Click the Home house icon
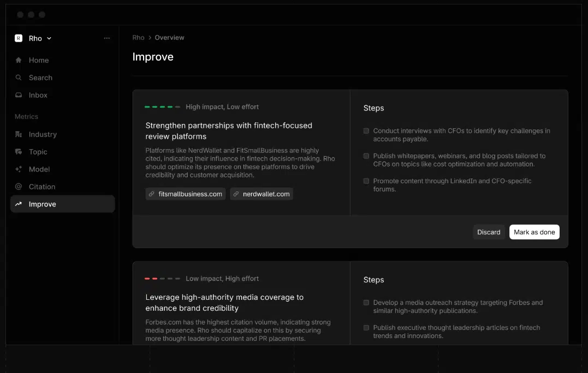The width and height of the screenshot is (588, 373). 19,60
